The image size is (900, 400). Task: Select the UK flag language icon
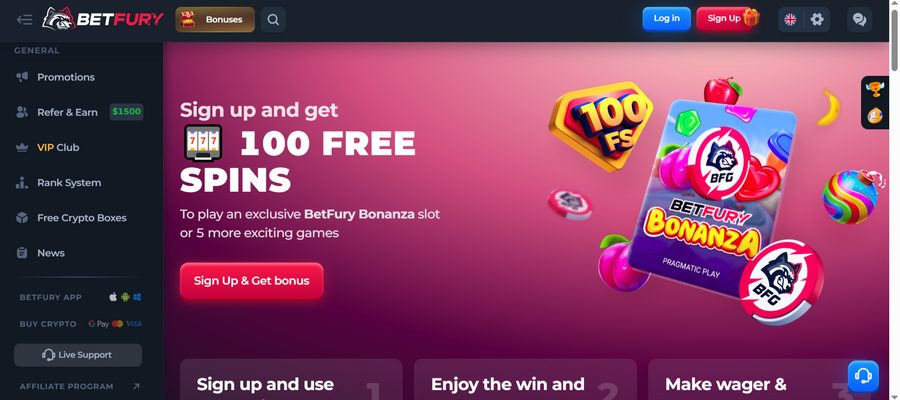click(790, 20)
